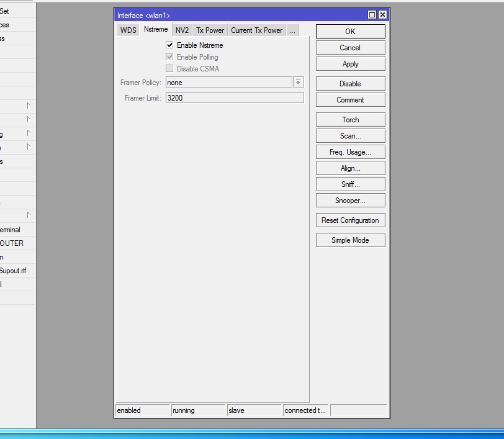Screen dimensions: 504x439
Task: Show more tabs via the ellipsis tab
Action: pyautogui.click(x=292, y=30)
